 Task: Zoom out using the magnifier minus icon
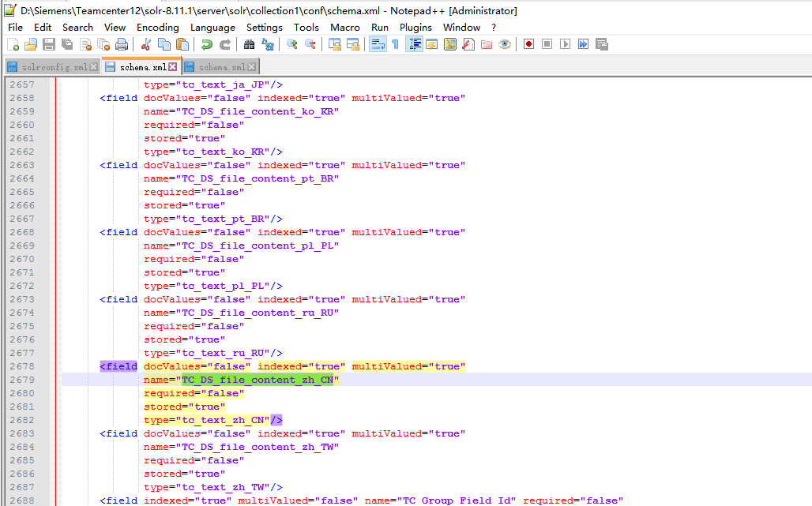pyautogui.click(x=310, y=44)
